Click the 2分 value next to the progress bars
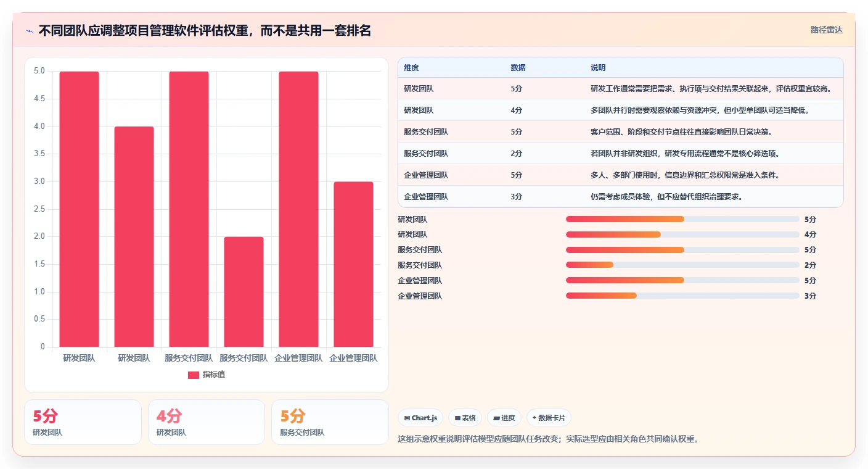This screenshot has height=469, width=868. click(x=810, y=265)
